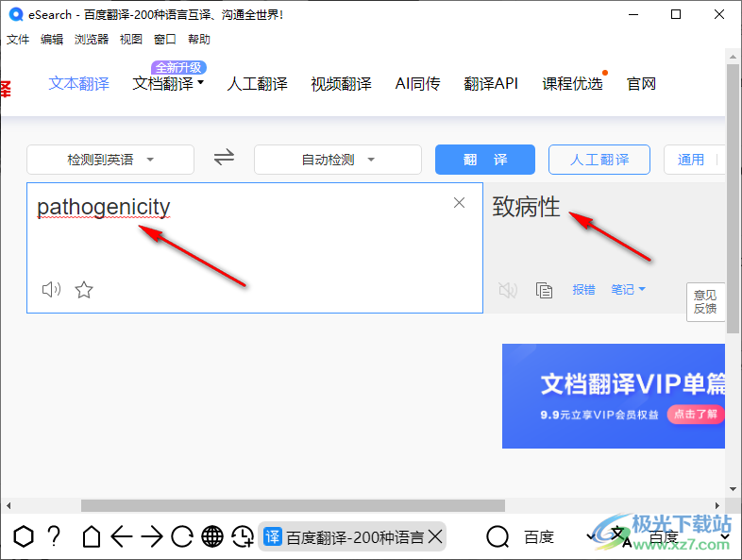742x560 pixels.
Task: Click the eSearch app icon in title bar
Action: click(x=16, y=15)
